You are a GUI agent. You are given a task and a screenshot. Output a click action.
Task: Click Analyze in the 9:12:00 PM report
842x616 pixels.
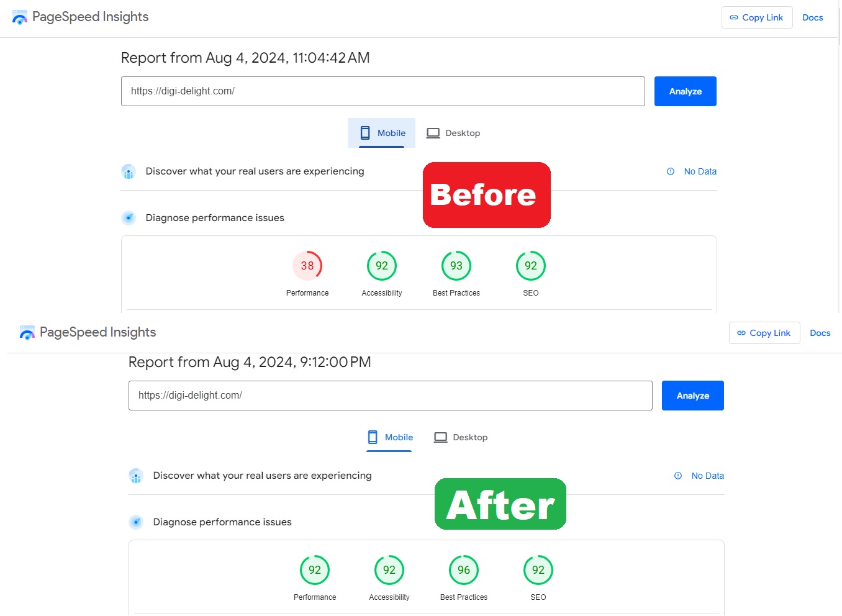[693, 396]
